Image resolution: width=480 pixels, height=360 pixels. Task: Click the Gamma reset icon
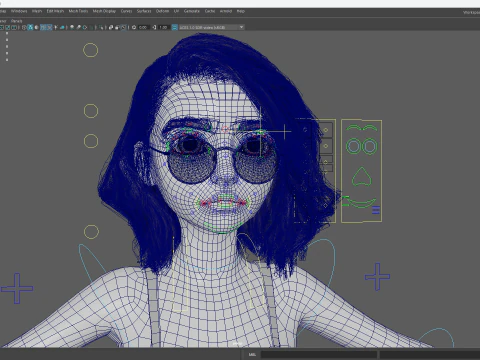coord(154,27)
